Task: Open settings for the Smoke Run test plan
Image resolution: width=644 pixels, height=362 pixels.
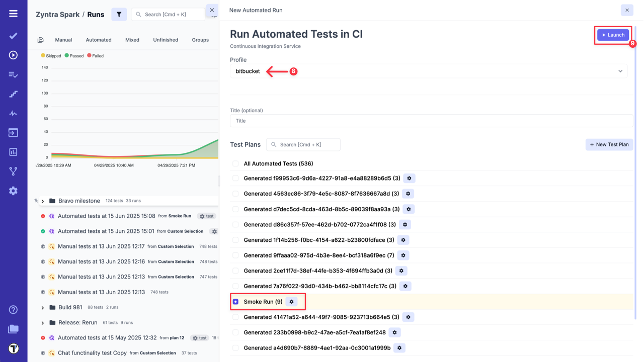Action: 291,302
